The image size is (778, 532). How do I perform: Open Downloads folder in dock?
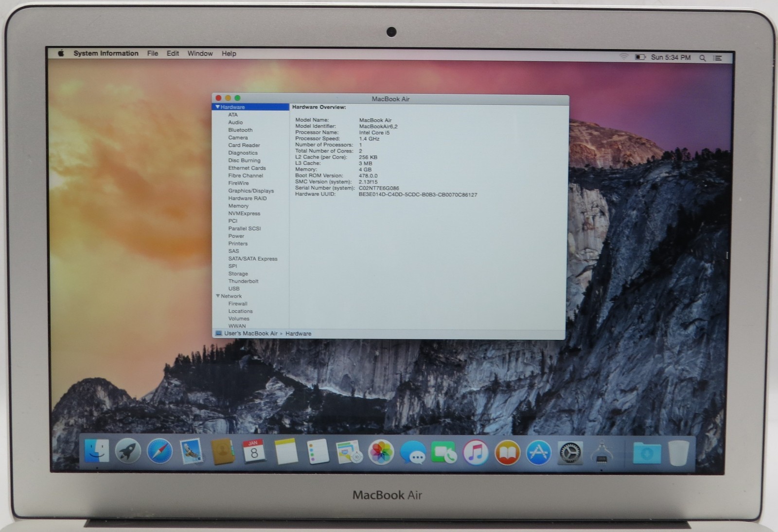[x=647, y=453]
